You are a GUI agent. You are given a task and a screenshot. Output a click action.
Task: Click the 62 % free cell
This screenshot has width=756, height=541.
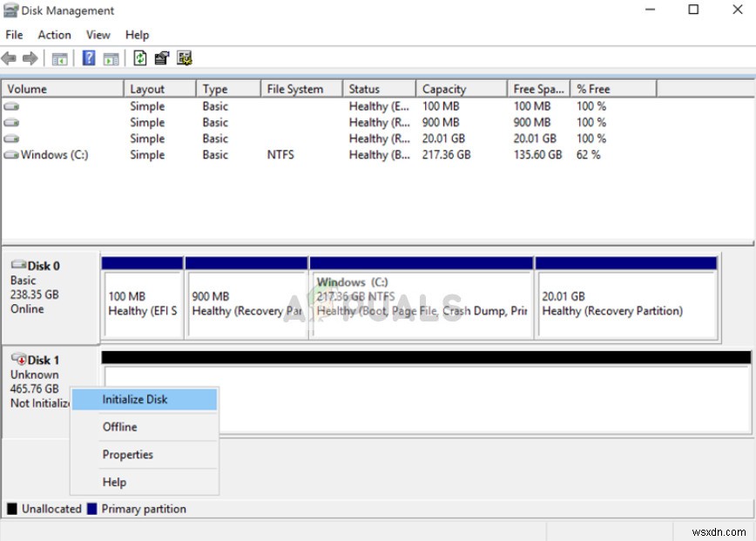[588, 155]
